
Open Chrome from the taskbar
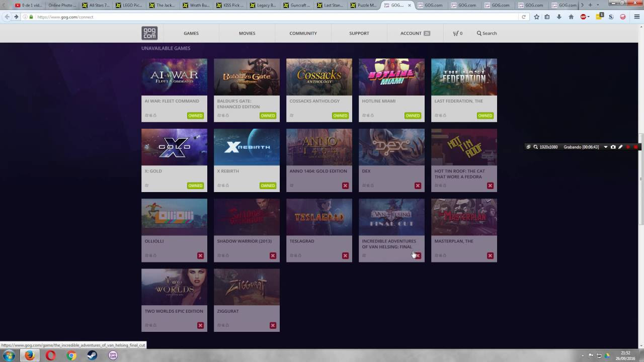pos(71,355)
